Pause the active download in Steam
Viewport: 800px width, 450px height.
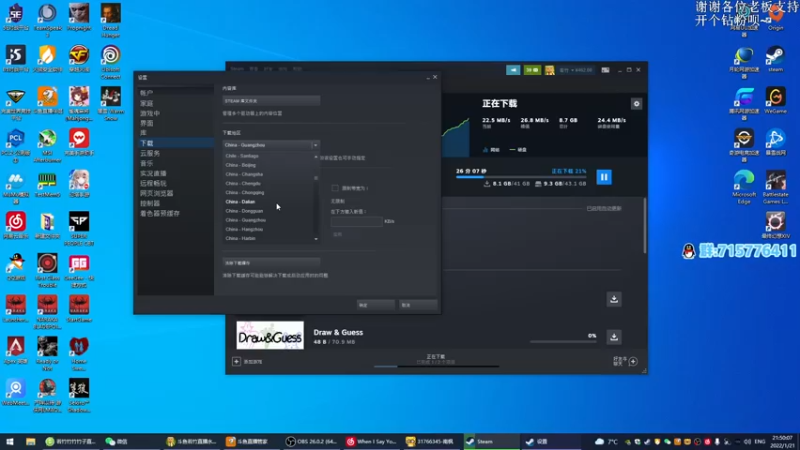click(x=604, y=177)
